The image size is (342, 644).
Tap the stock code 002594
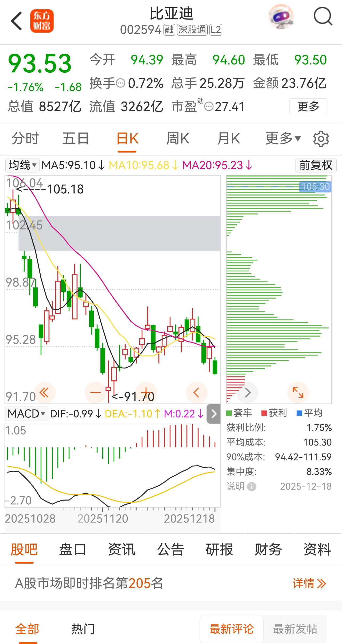pyautogui.click(x=141, y=30)
